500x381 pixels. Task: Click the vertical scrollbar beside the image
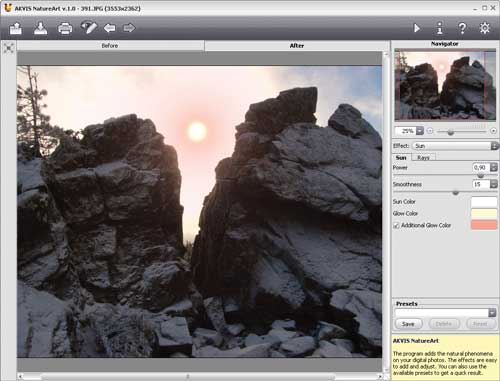pyautogui.click(x=386, y=212)
